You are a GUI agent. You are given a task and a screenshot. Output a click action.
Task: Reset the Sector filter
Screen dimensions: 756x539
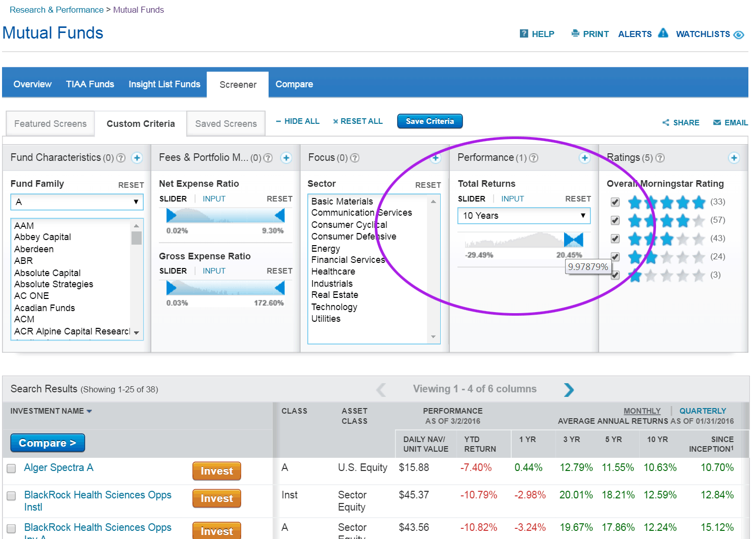coord(428,185)
